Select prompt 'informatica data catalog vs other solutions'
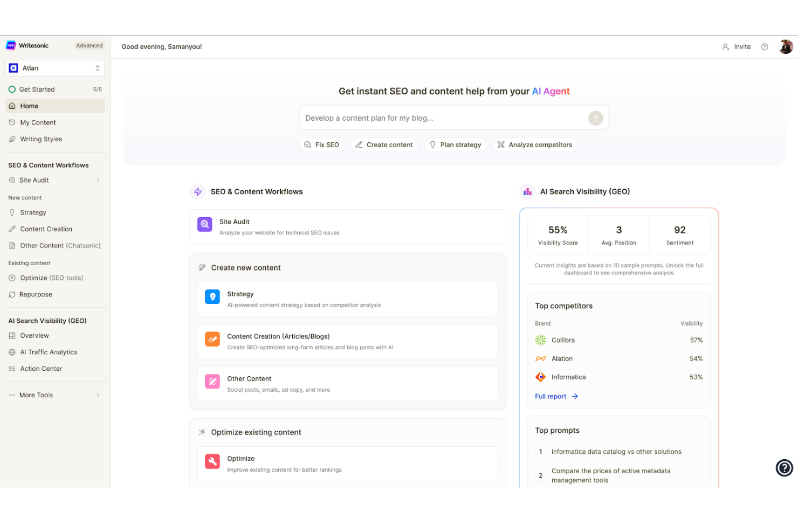798x532 pixels. click(x=616, y=452)
